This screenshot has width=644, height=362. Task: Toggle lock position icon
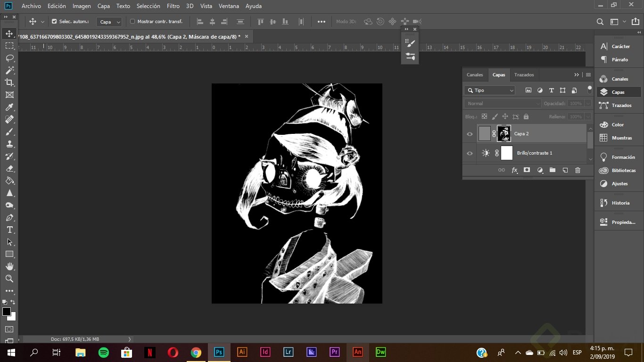(x=505, y=116)
